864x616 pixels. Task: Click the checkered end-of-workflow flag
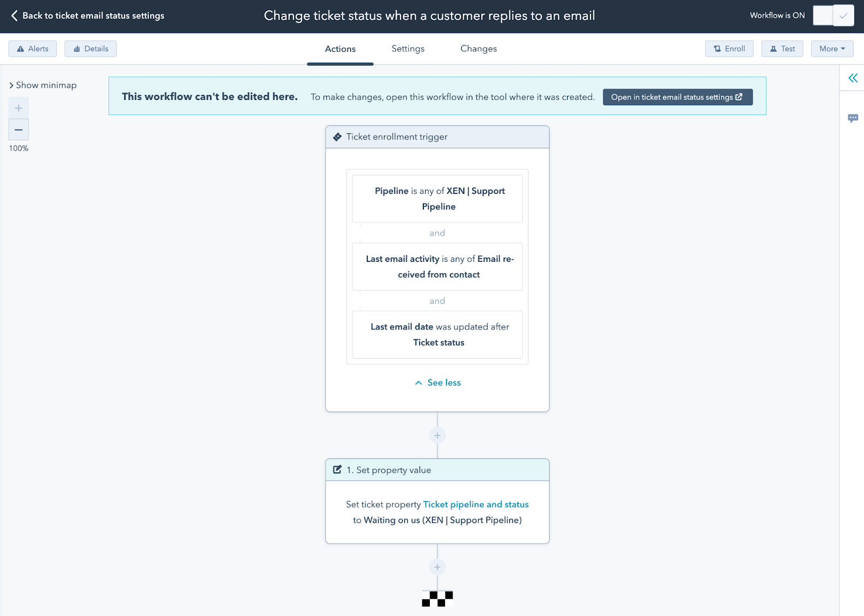click(437, 598)
